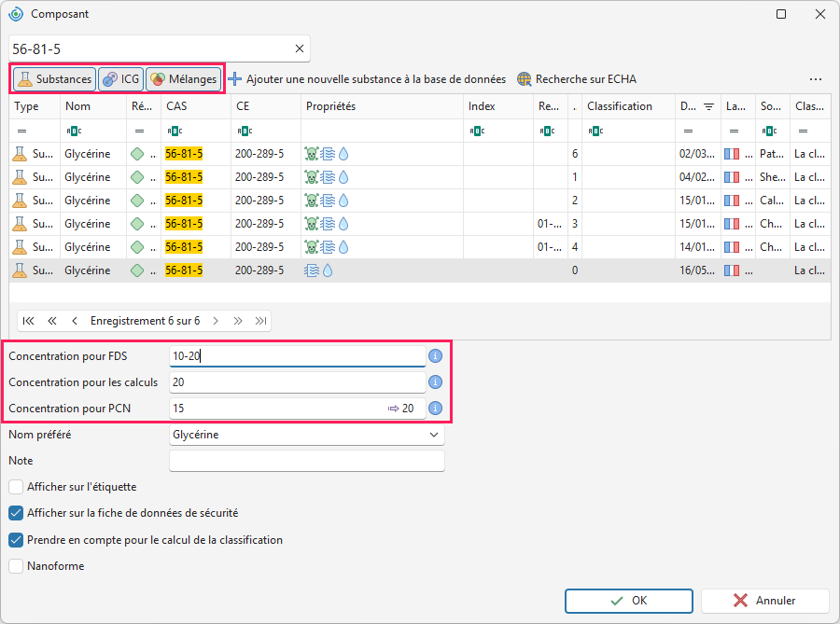840x624 pixels.
Task: Open the Nom column filter operator
Action: [x=74, y=132]
